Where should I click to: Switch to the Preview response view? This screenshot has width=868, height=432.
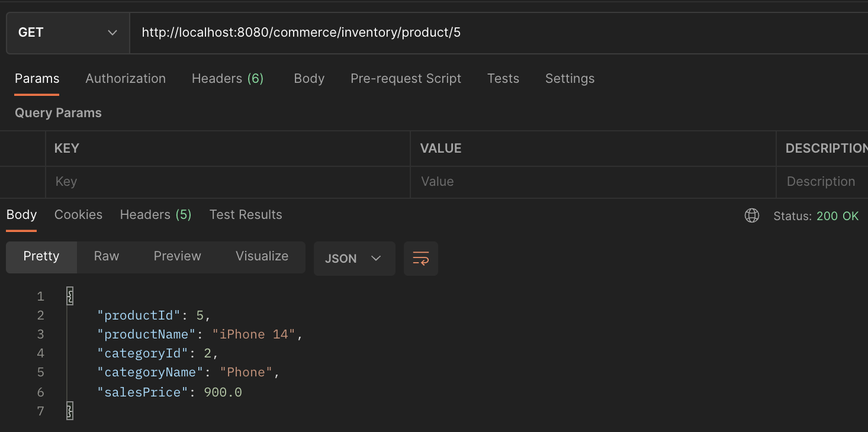[x=177, y=256]
